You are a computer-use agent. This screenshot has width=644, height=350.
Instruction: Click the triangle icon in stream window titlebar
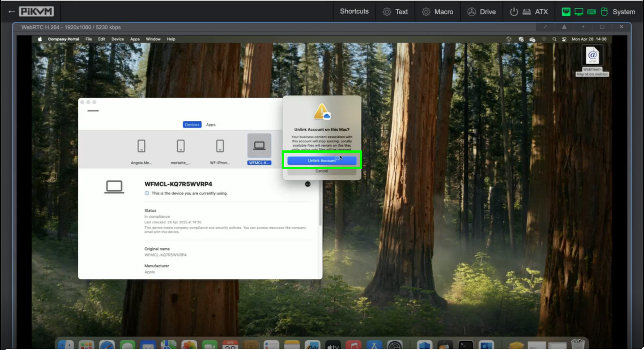tap(564, 27)
